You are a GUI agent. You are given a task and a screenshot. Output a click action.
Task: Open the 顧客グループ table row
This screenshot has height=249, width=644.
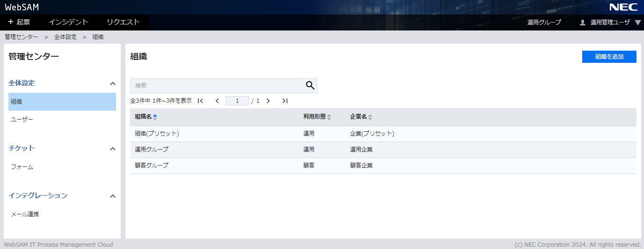point(152,166)
